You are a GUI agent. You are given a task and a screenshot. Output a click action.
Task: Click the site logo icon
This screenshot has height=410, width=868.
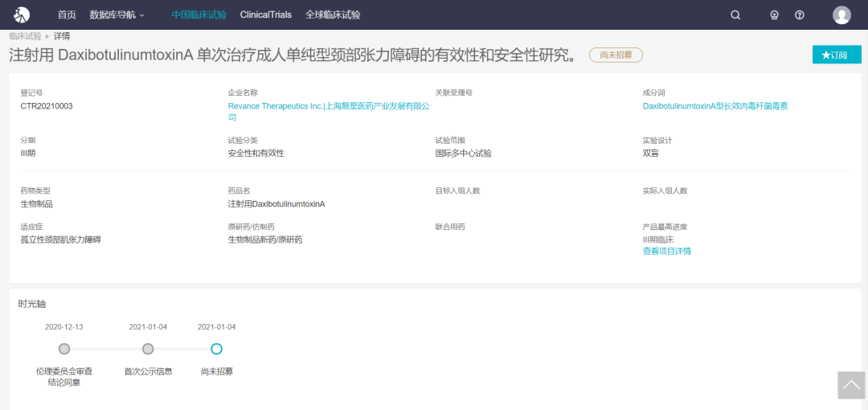pos(22,15)
